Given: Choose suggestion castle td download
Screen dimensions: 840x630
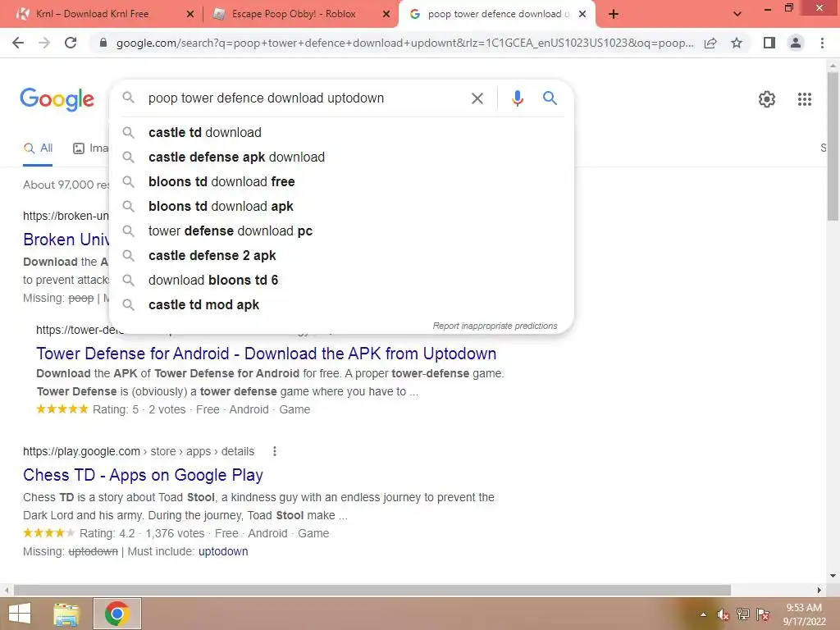Looking at the screenshot, I should point(341,132).
